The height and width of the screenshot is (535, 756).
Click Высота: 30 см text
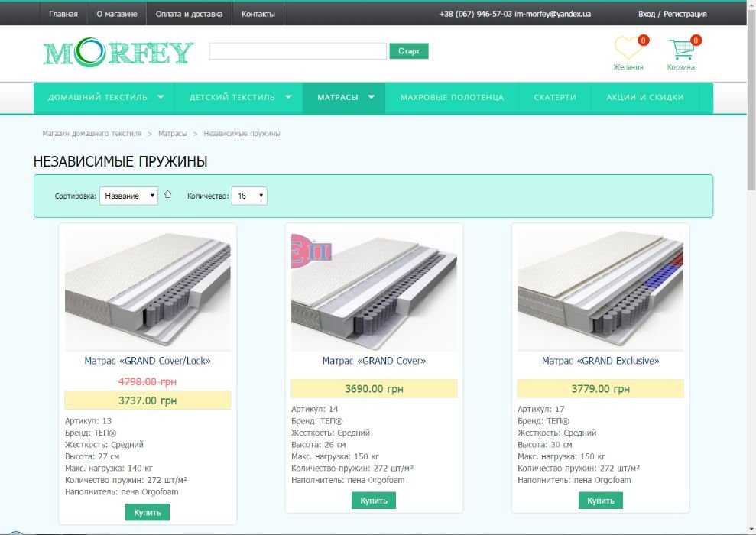coord(545,444)
